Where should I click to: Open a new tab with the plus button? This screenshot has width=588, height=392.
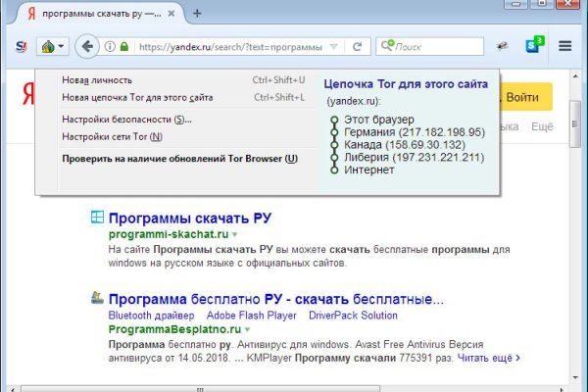(197, 14)
